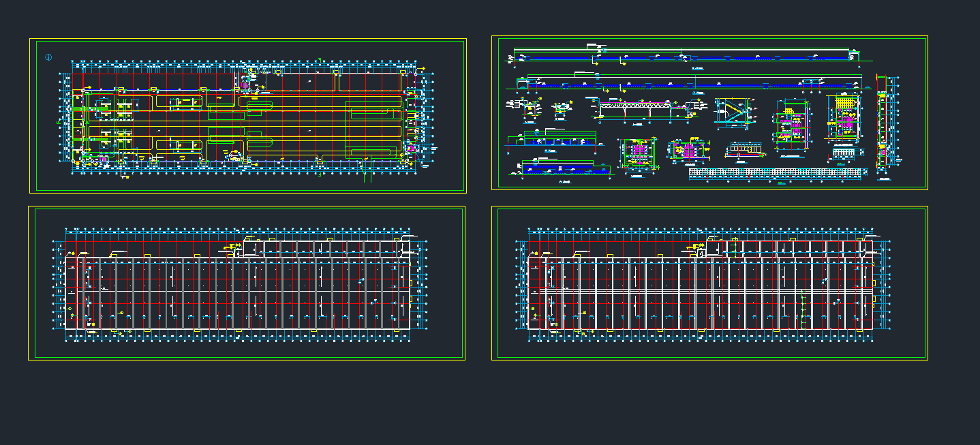Select the large green serpentine loop in the floor plan
The height and width of the screenshot is (445, 980).
[373, 129]
